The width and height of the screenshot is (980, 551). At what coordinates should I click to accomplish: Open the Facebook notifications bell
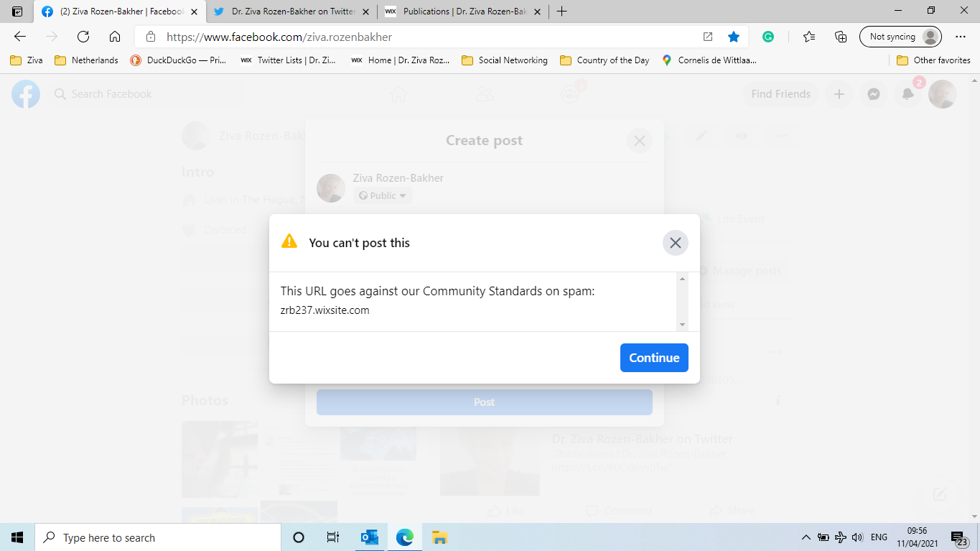click(x=907, y=94)
